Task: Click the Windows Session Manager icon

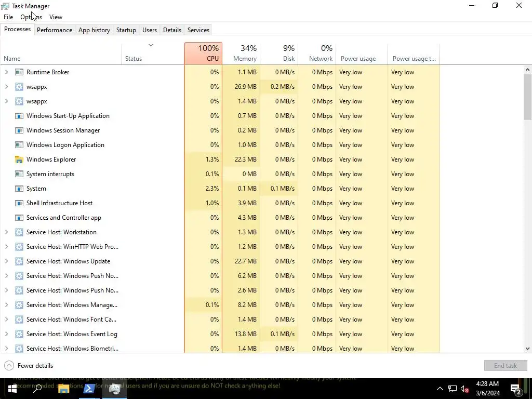Action: 19,130
